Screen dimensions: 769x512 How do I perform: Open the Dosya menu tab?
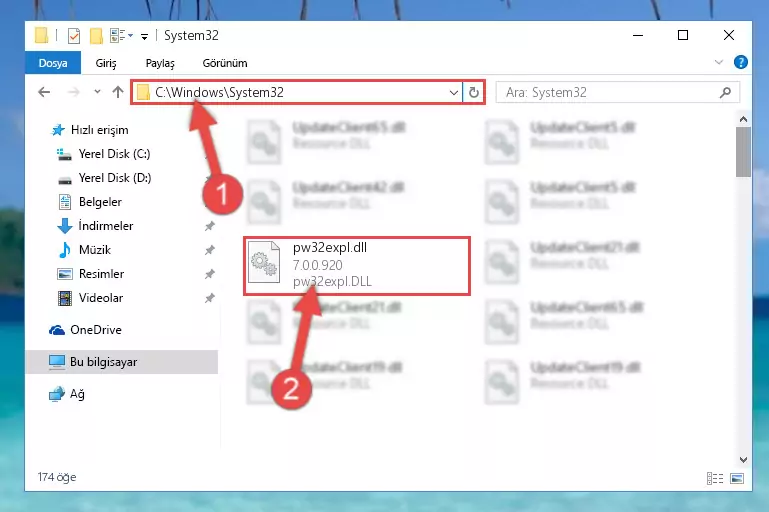pyautogui.click(x=53, y=63)
